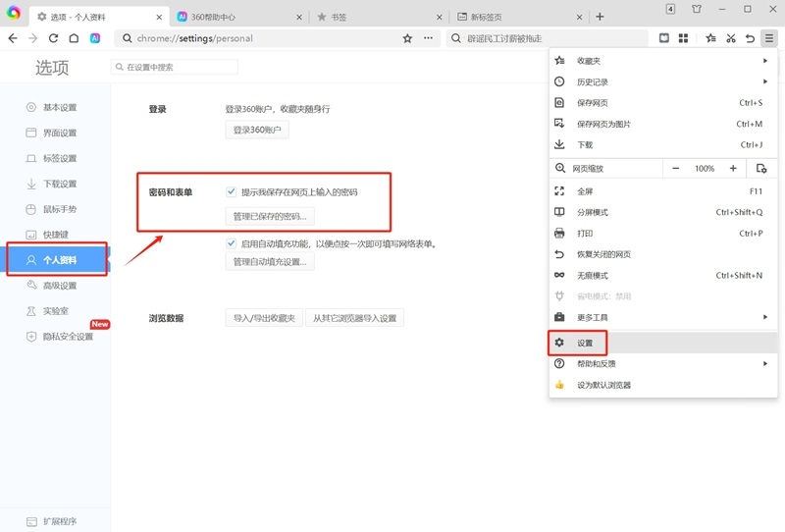Click 管理已保存的密码 button

click(270, 216)
